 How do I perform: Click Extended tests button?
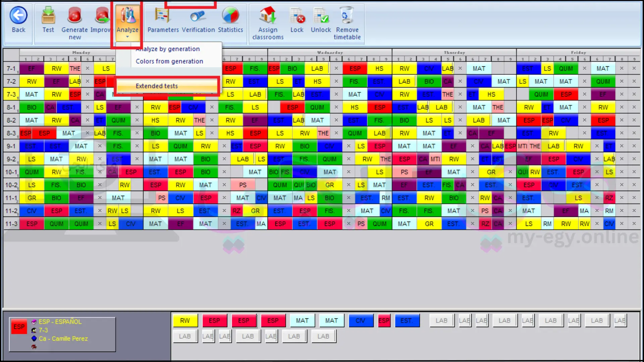[157, 86]
